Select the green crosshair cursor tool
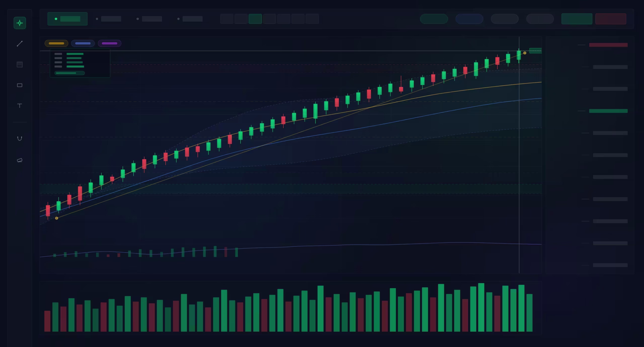The width and height of the screenshot is (644, 347). pyautogui.click(x=20, y=23)
